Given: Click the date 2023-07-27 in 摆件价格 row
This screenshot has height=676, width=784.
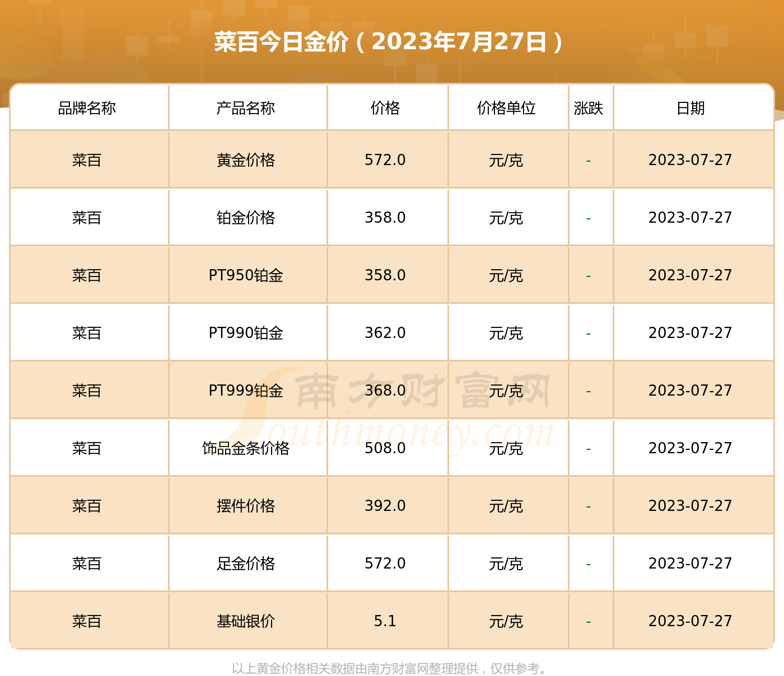Looking at the screenshot, I should [690, 506].
